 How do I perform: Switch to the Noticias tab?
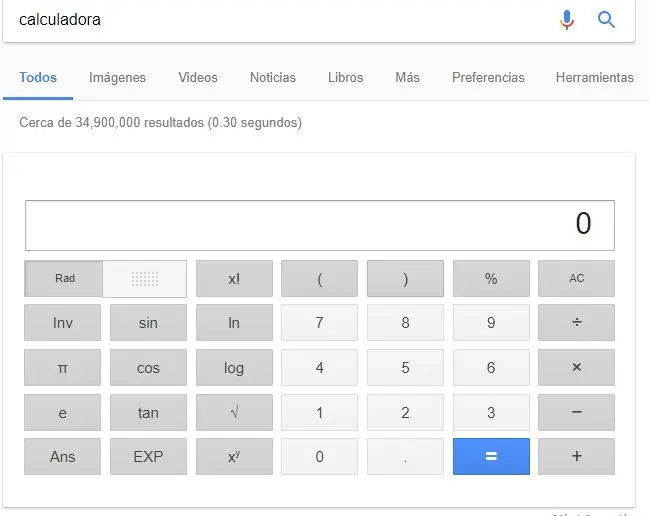tap(273, 77)
